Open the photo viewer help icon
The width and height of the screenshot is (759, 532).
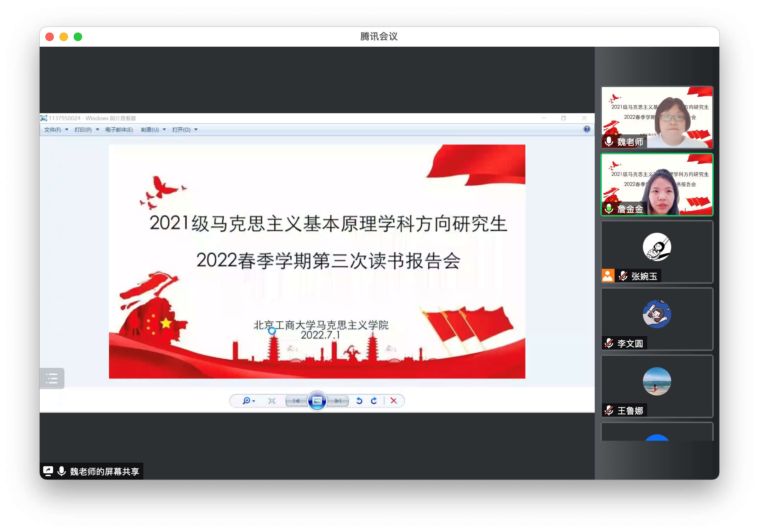587,129
